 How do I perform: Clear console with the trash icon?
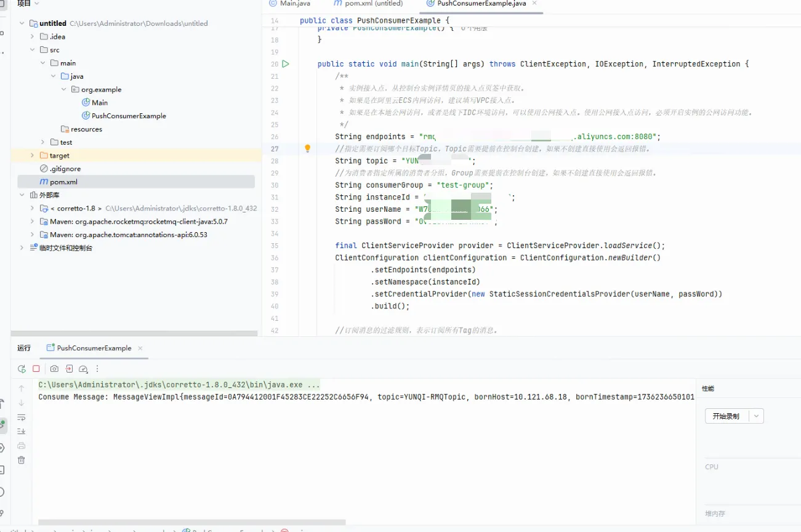tap(22, 460)
